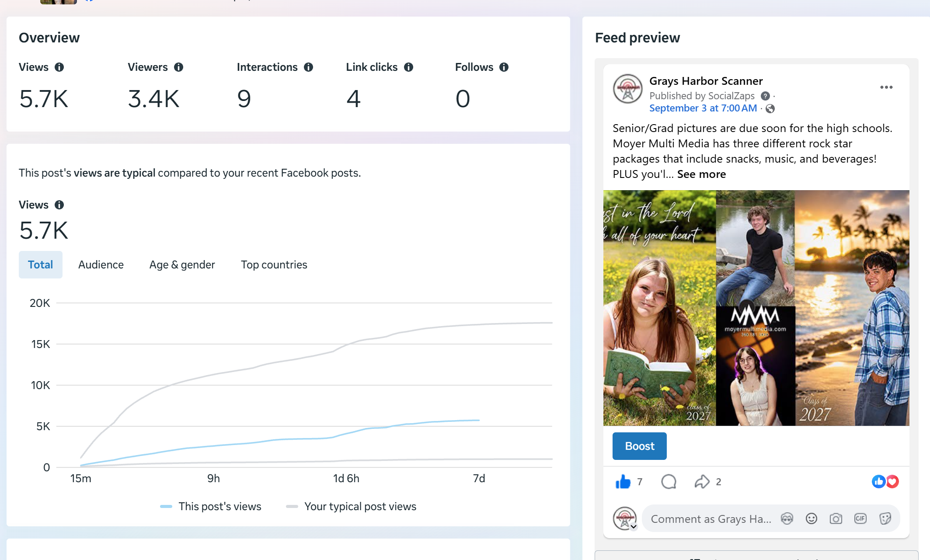930x560 pixels.
Task: Click the 5.7K Views value in Overview
Action: coord(44,99)
